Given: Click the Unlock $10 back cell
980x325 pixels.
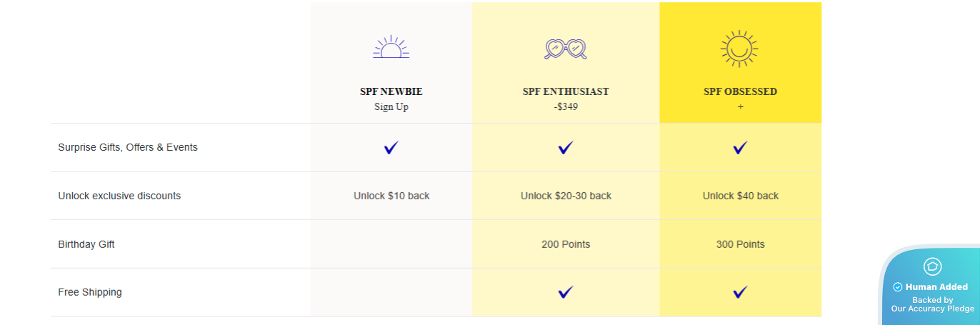Looking at the screenshot, I should pos(391,196).
